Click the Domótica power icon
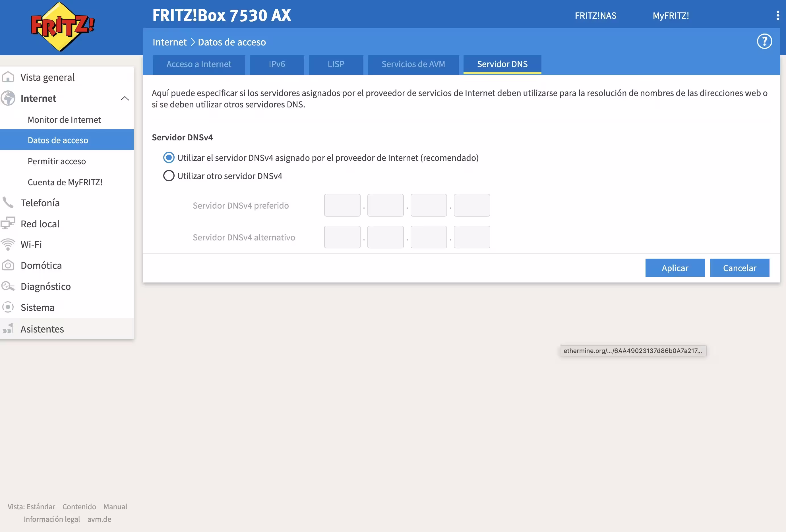786x532 pixels. (8, 265)
